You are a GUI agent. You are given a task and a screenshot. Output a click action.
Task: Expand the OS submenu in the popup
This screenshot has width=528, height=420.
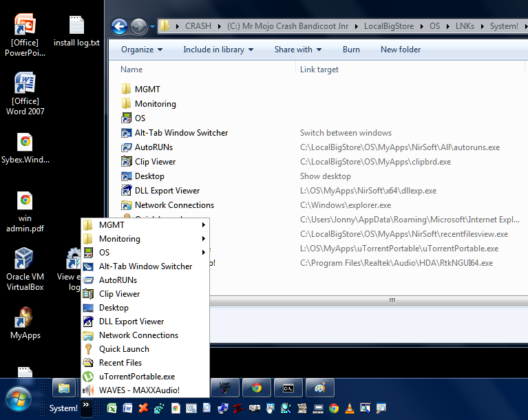coord(145,252)
